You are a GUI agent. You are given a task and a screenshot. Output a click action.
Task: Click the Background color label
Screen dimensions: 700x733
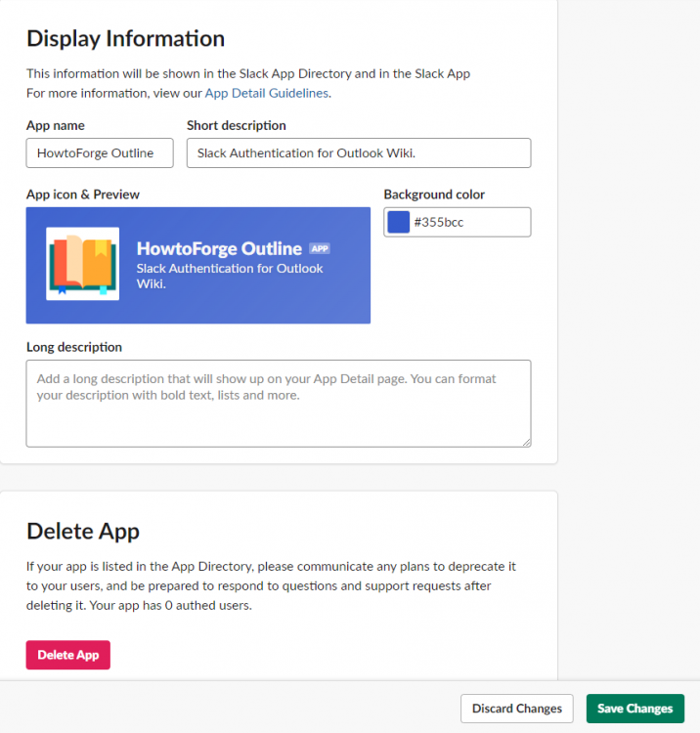pos(434,194)
